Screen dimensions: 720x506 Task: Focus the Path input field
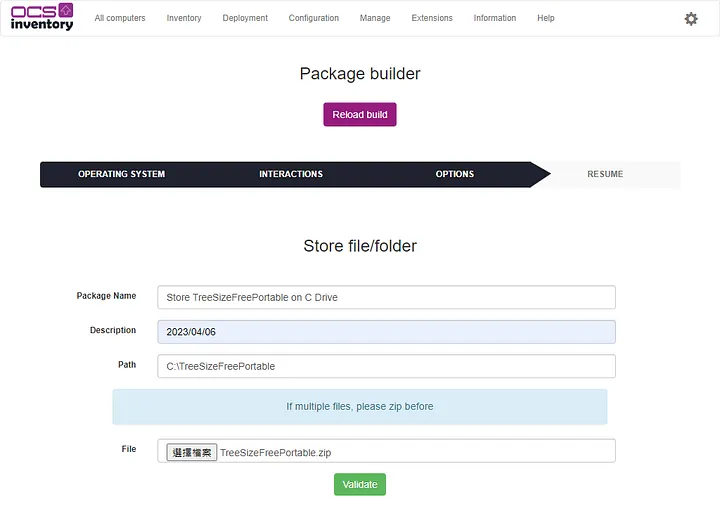[386, 366]
